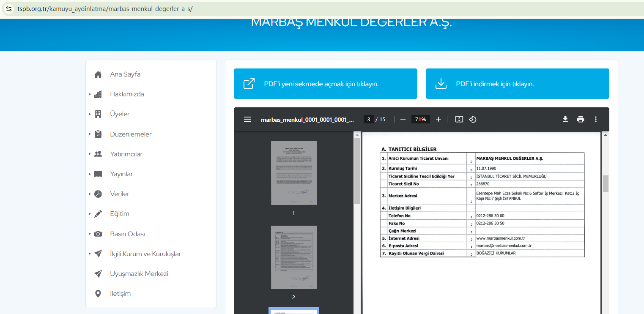Open the Uyuşmazlık Merkezi link
644x314 pixels.
[139, 274]
